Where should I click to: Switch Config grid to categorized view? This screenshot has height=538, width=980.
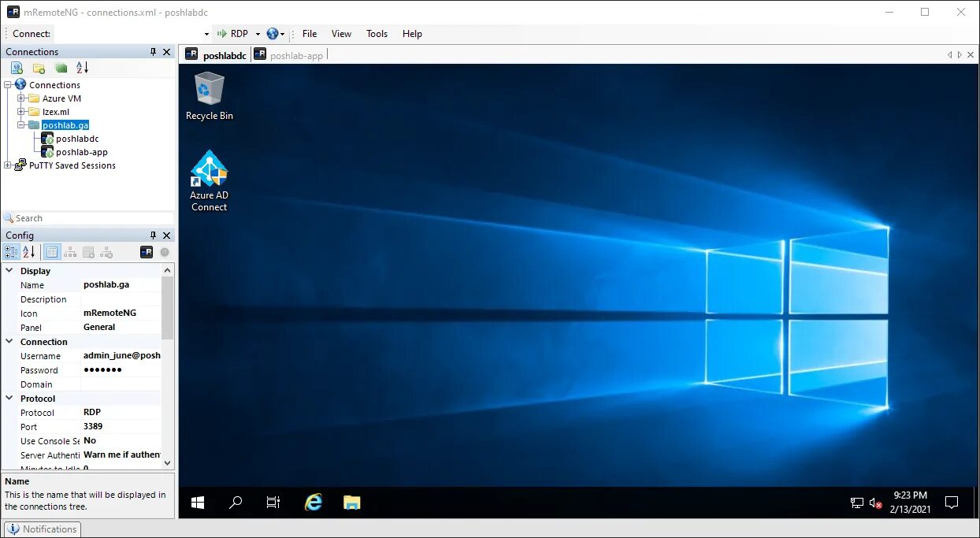pos(11,252)
